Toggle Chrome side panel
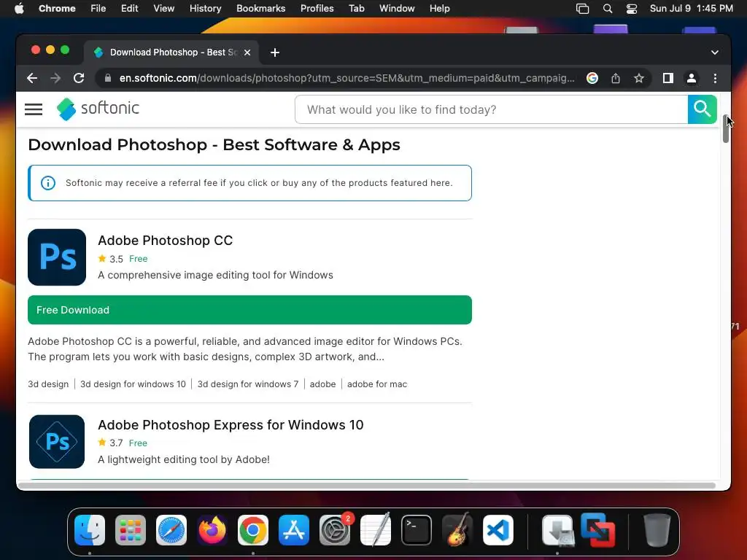The image size is (747, 560). [x=668, y=78]
